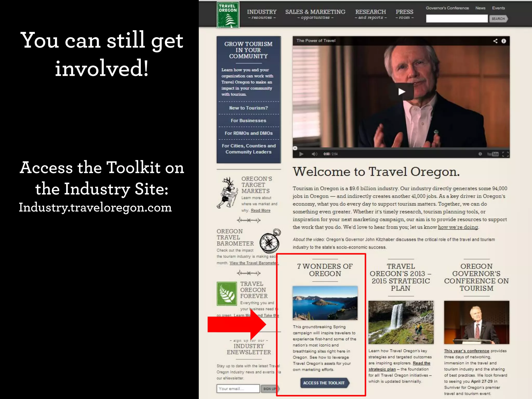Click the site search input field
The width and height of the screenshot is (532, 399).
tap(457, 19)
